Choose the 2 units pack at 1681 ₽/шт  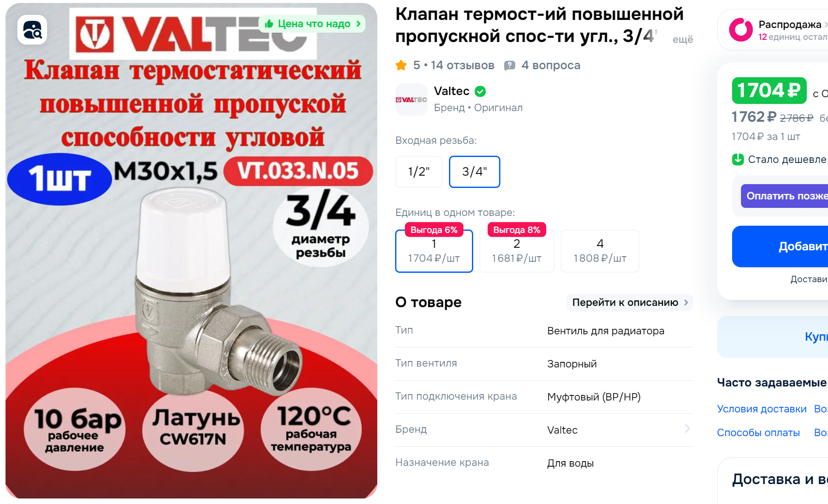[516, 251]
